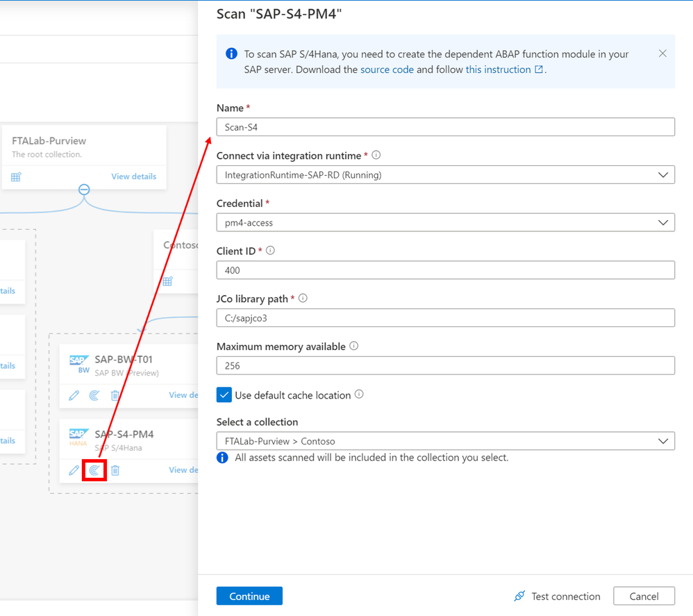Click the SAP HANA logo on SAP-S4-PM4

point(79,438)
